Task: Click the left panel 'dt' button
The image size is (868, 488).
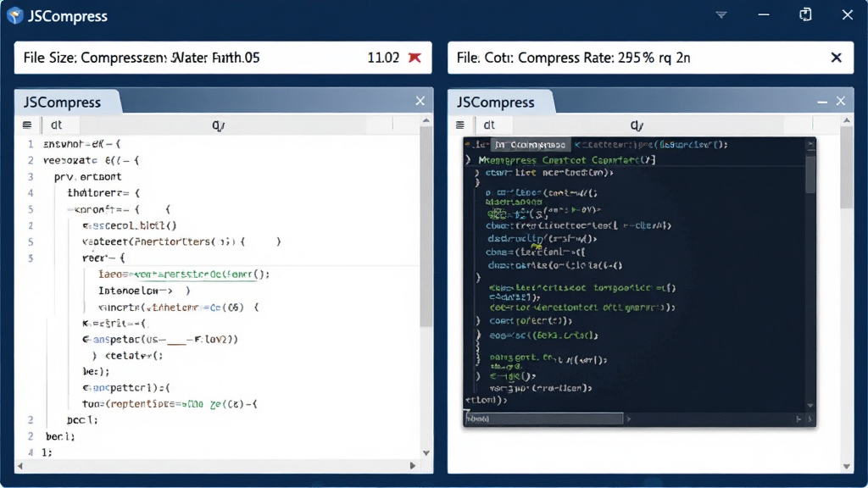Action: [57, 125]
